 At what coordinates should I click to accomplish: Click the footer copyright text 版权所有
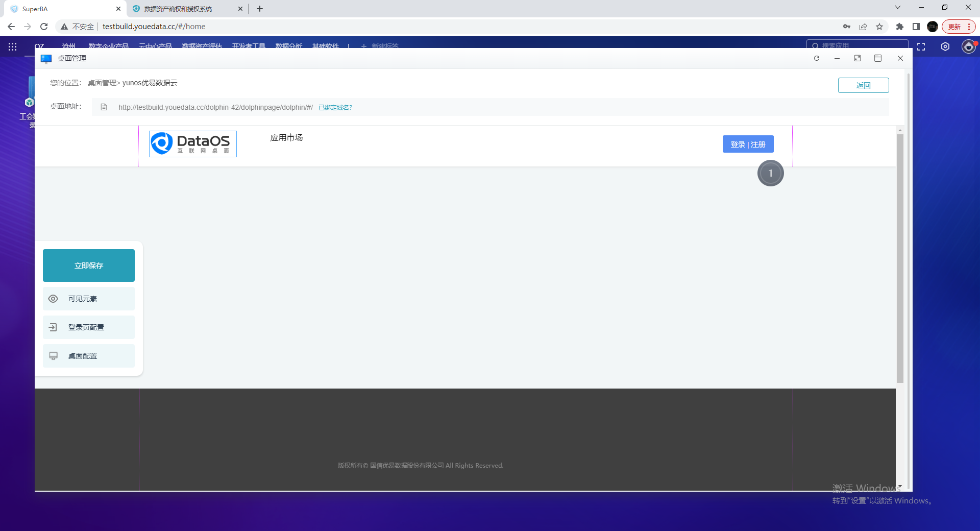click(421, 466)
